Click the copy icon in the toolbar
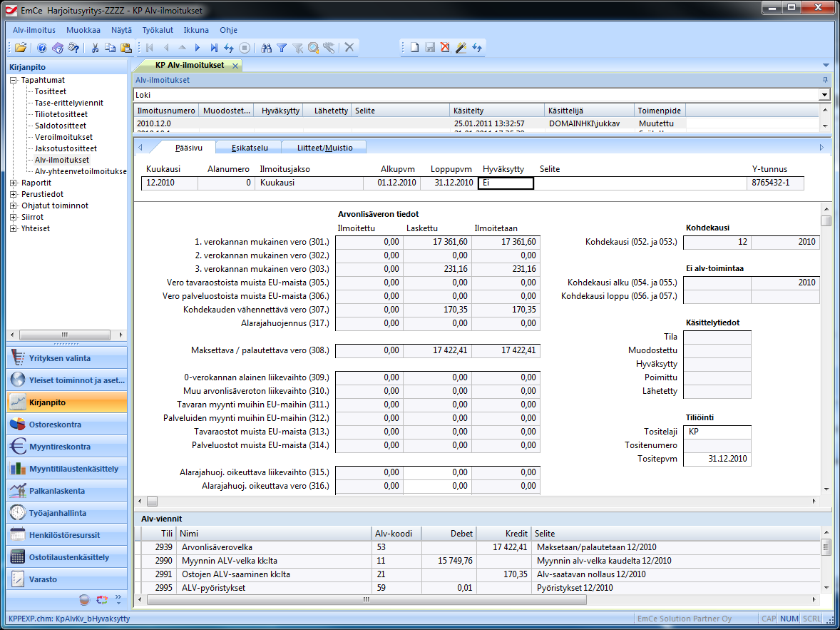This screenshot has width=840, height=630. [x=111, y=48]
